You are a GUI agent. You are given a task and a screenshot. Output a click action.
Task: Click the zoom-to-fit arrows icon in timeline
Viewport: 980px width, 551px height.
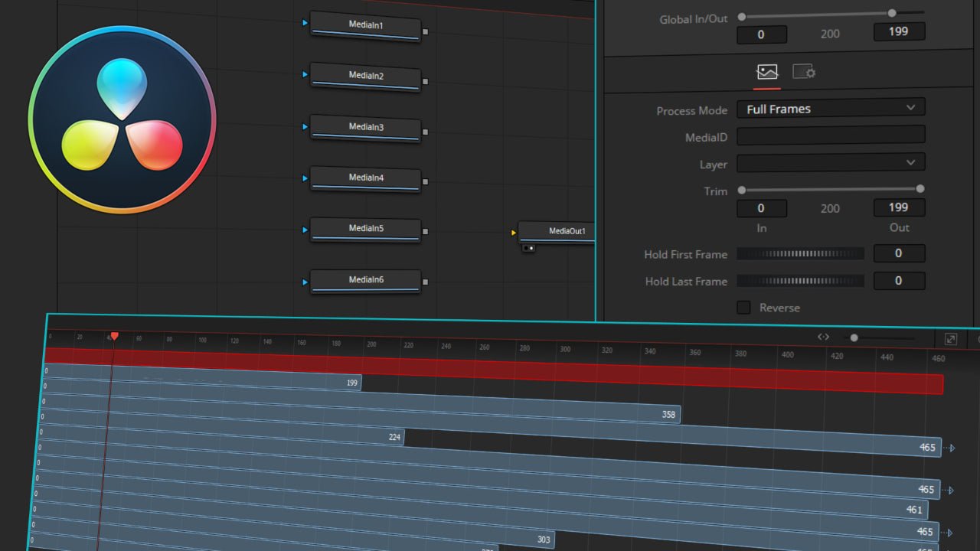click(x=823, y=337)
